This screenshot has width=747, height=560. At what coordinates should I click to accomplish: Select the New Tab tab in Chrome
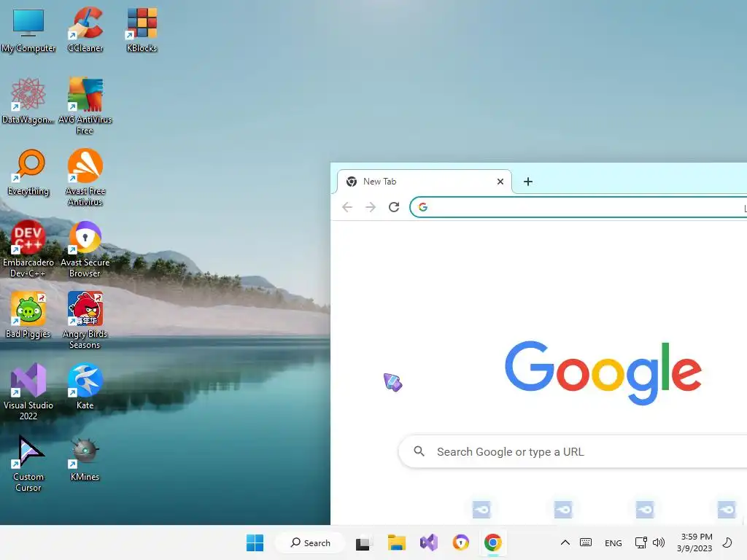424,182
